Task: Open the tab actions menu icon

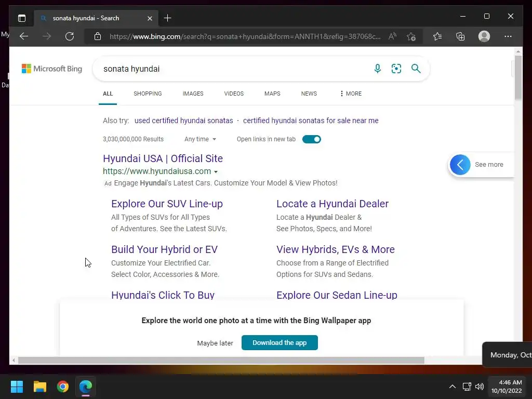Action: (x=22, y=18)
